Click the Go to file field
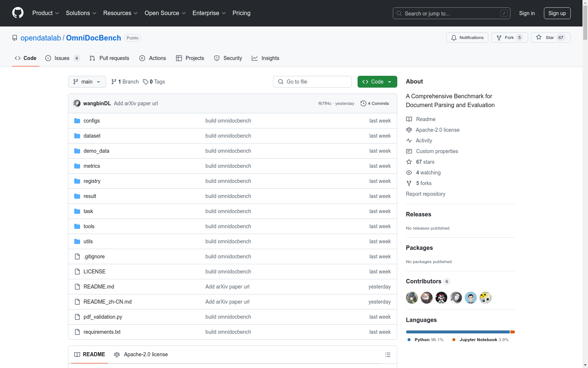 tap(312, 82)
